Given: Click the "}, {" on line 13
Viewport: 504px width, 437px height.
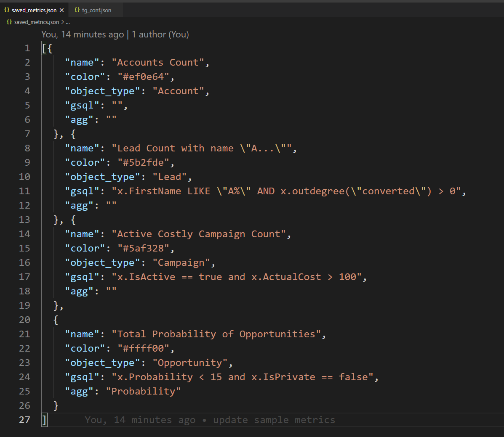Looking at the screenshot, I should point(64,220).
